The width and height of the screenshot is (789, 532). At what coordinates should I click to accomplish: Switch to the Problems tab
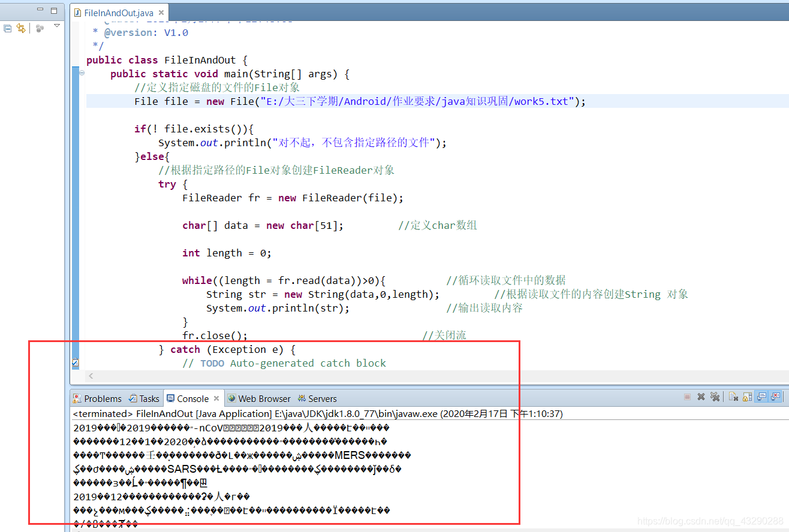pos(97,398)
